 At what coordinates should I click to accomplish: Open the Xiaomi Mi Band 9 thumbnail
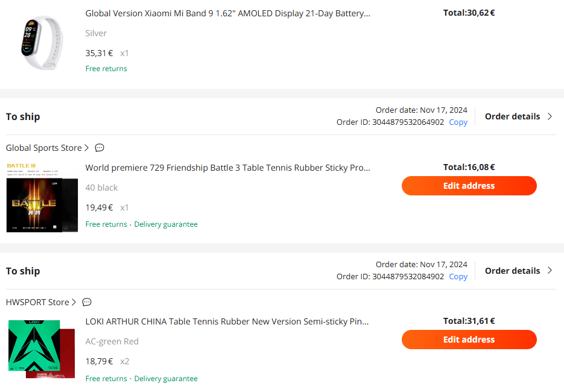coord(42,42)
